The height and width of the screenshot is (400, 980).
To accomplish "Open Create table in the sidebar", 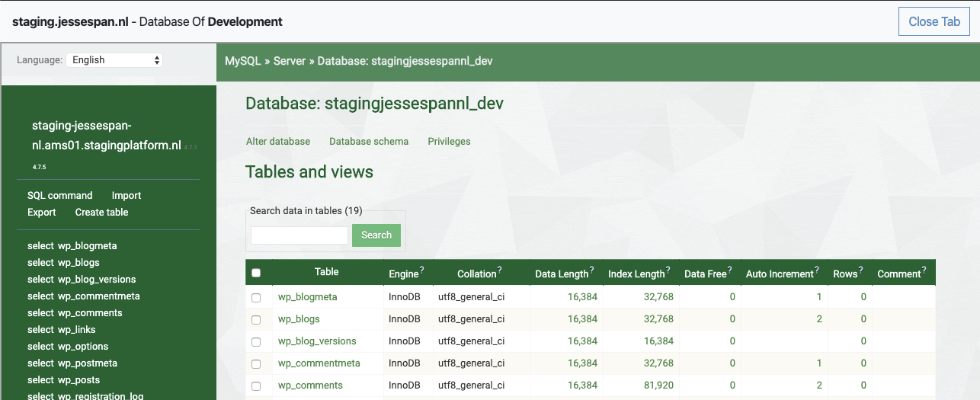I will (x=101, y=213).
